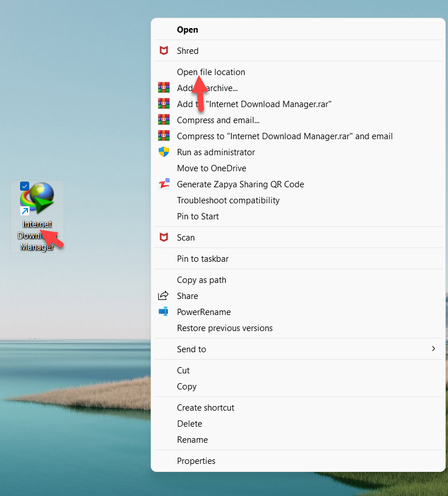
Task: Uncheck the Internet Download Manager selection checkbox
Action: (25, 186)
